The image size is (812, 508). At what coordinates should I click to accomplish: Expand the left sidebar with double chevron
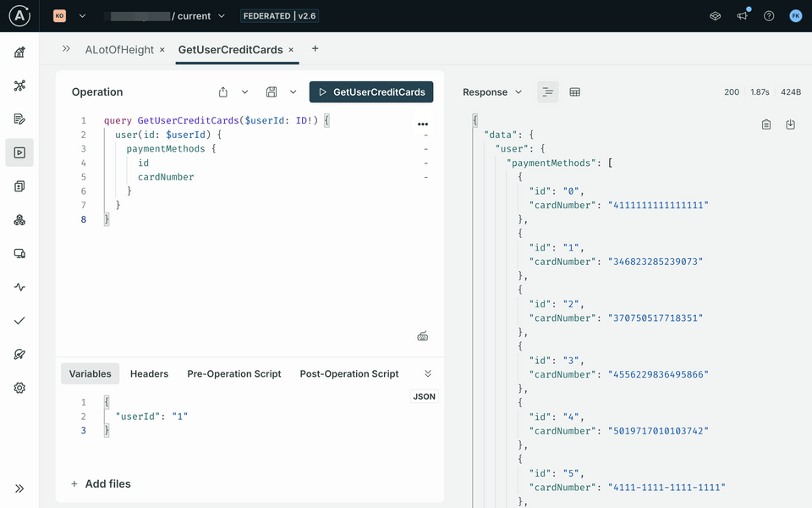[x=19, y=489]
